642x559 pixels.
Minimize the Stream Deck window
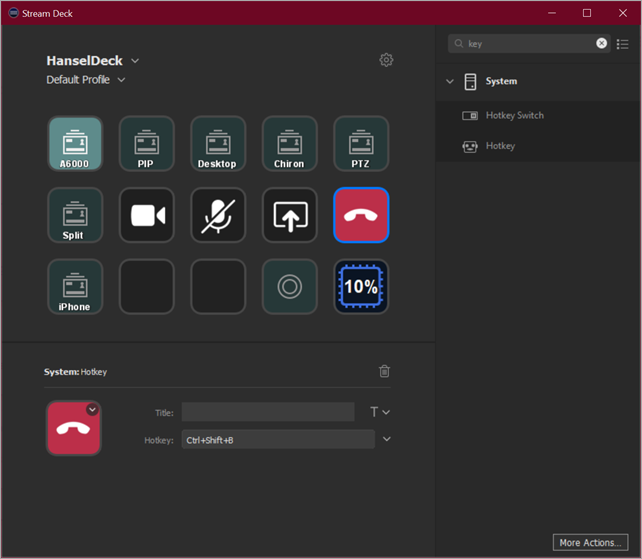pyautogui.click(x=552, y=13)
